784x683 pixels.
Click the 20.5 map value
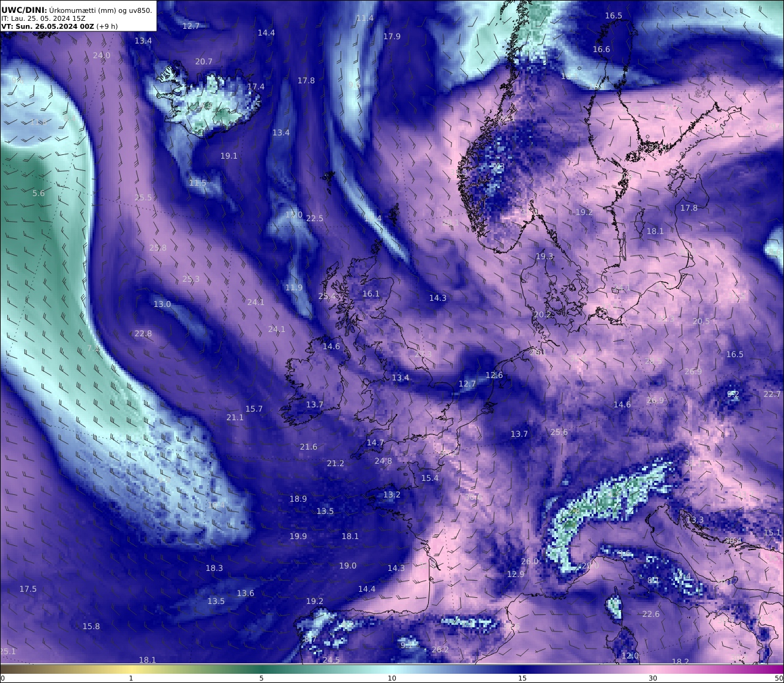[x=701, y=321]
